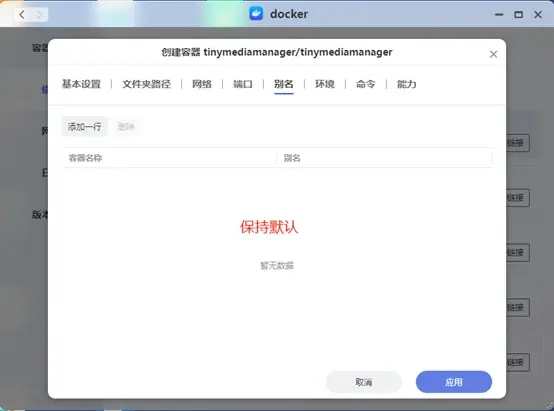Switch to the 命令 tab
Screen dimensions: 554x411
pyautogui.click(x=366, y=84)
